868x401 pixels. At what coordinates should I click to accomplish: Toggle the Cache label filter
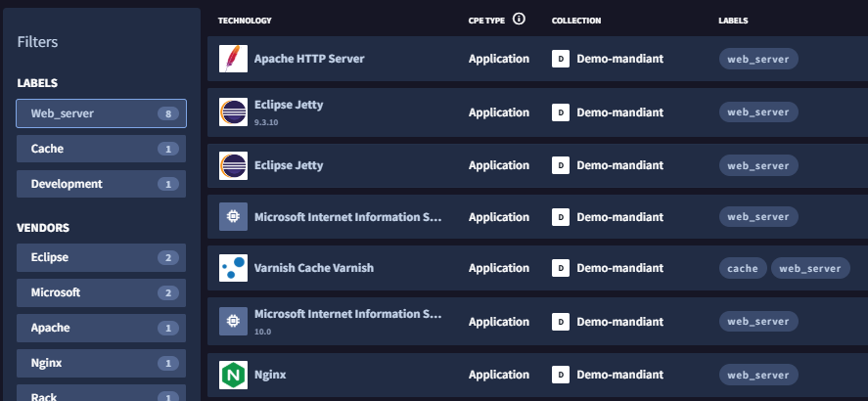[x=101, y=149]
